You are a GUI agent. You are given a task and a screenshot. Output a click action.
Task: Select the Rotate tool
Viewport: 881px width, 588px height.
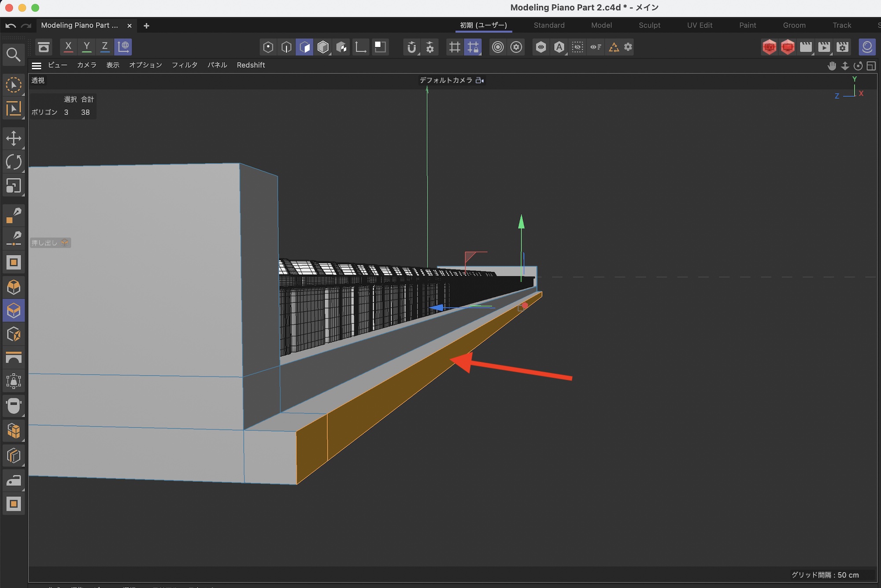coord(13,162)
